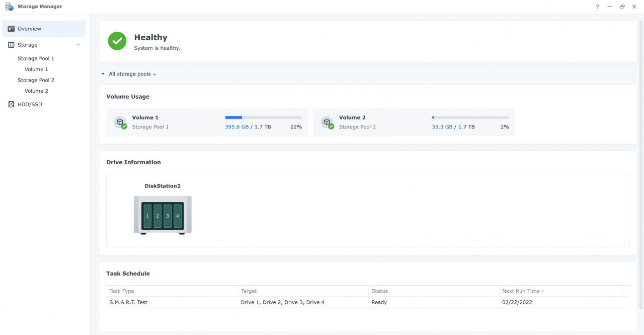Click the Overview icon in the sidebar

[11, 29]
